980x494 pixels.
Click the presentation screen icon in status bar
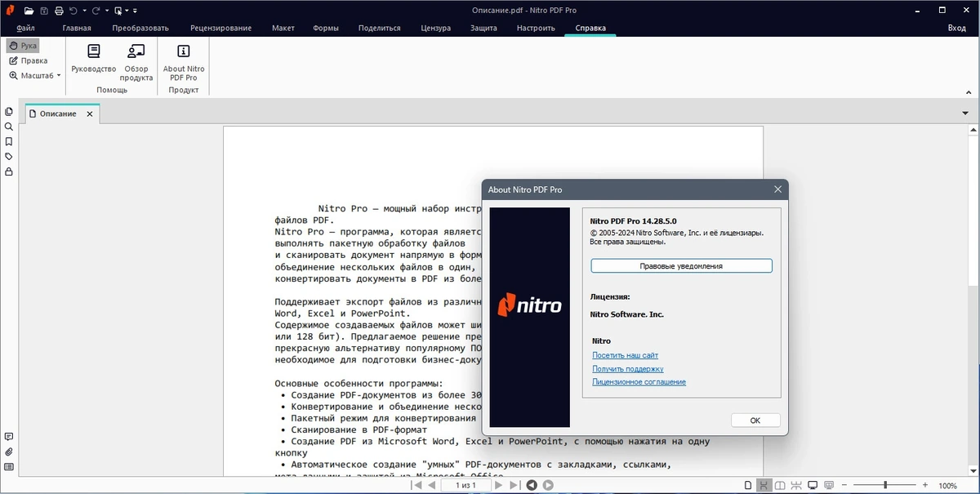829,486
